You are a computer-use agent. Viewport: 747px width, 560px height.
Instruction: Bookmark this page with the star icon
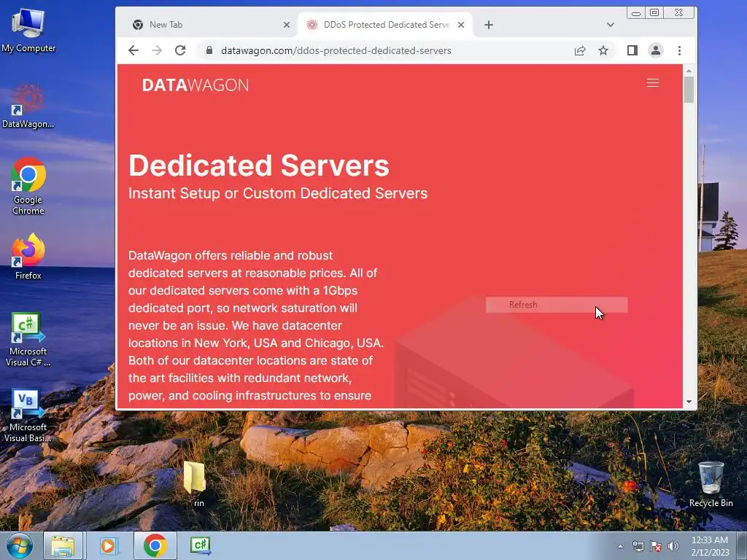click(x=603, y=50)
